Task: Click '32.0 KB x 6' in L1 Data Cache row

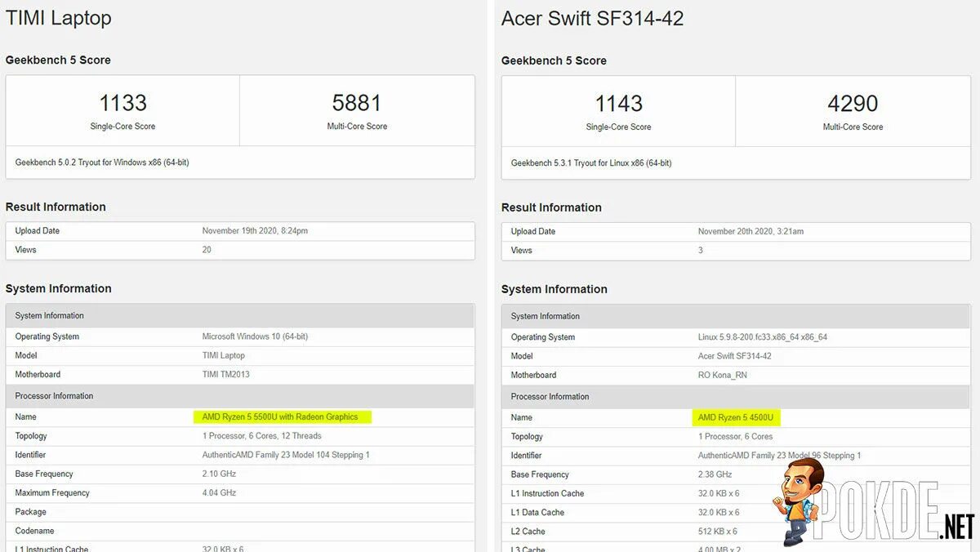Action: coord(719,513)
